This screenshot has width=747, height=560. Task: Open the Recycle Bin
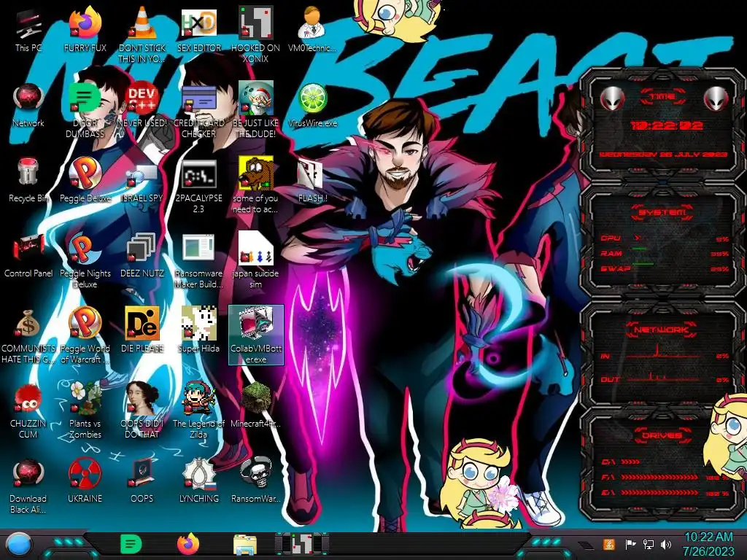pos(28,181)
